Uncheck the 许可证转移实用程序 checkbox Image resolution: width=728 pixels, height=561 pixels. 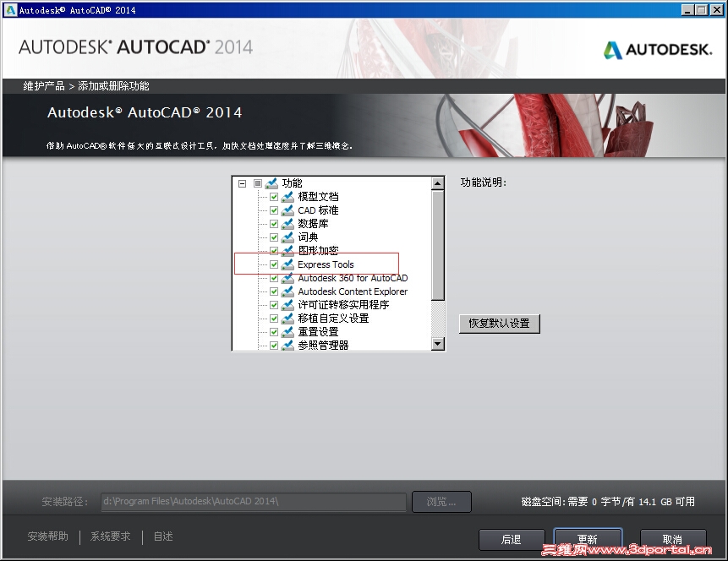pos(274,305)
